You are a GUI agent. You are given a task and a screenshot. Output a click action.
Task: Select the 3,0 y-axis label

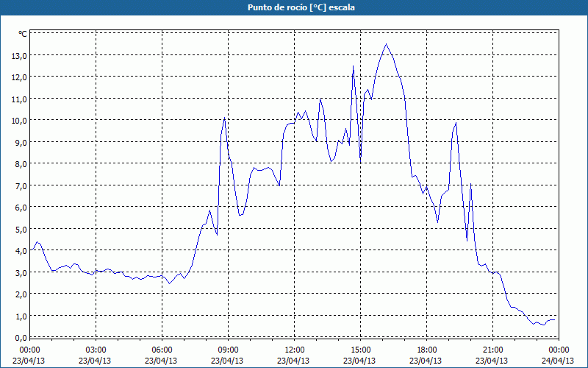coord(21,272)
